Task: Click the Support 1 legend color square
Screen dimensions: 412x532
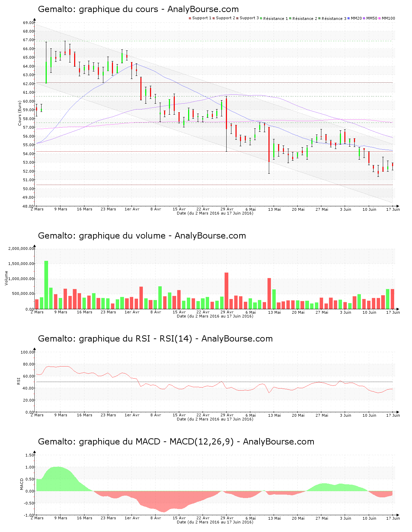Action: coord(190,18)
